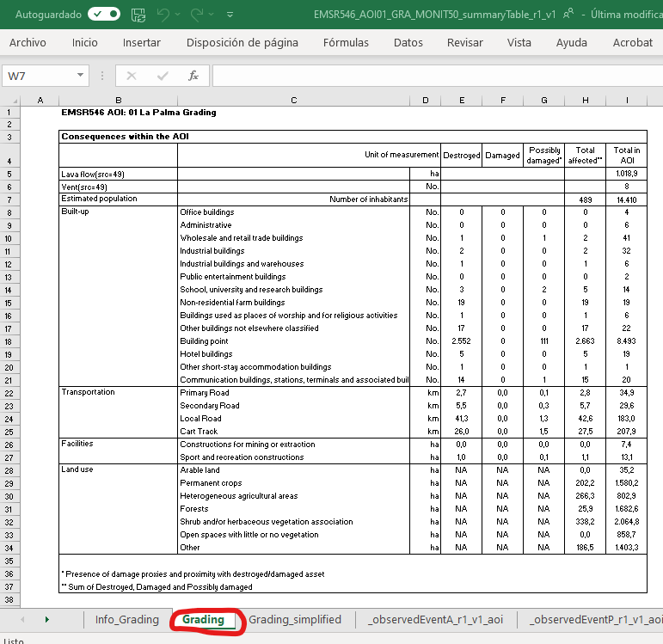Viewport: 663px width, 644px height.
Task: Select the 'Estimated population' cell
Action: point(119,199)
